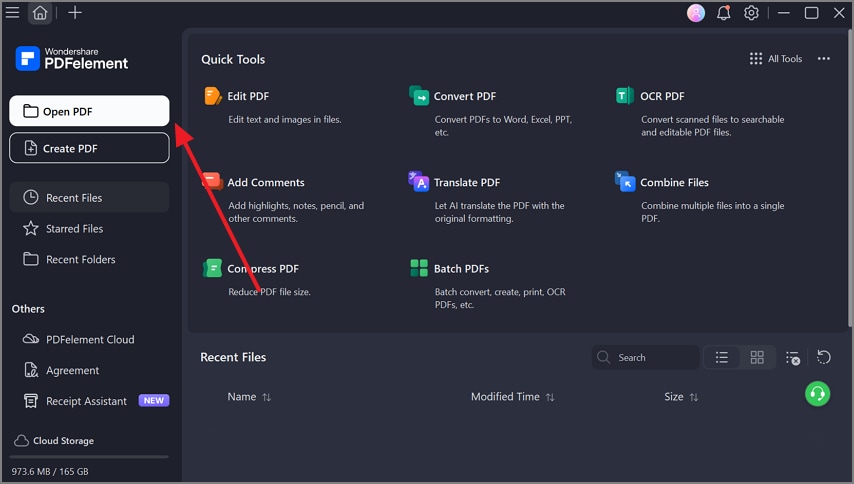The width and height of the screenshot is (854, 484).
Task: Click the Agreement document icon
Action: [x=31, y=370]
